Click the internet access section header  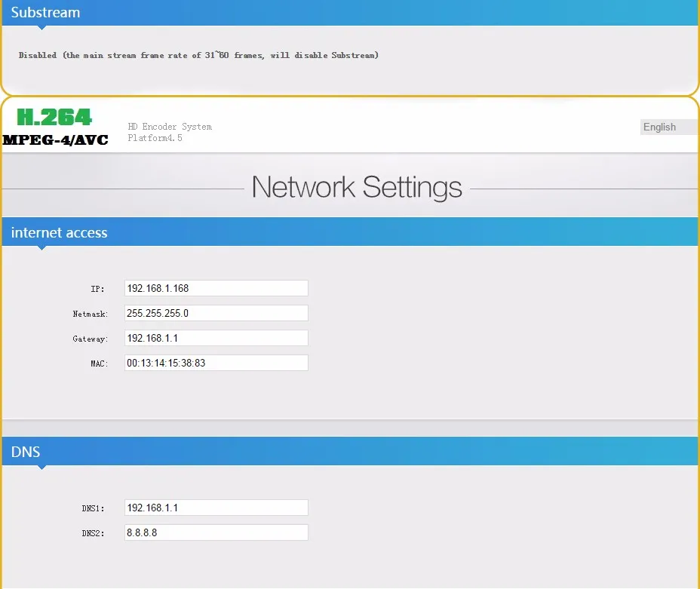pos(350,232)
